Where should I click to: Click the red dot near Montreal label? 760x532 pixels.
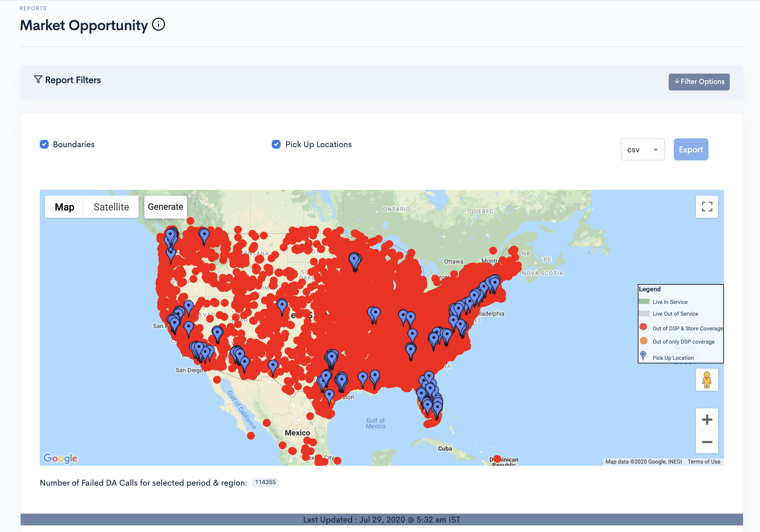coord(493,251)
